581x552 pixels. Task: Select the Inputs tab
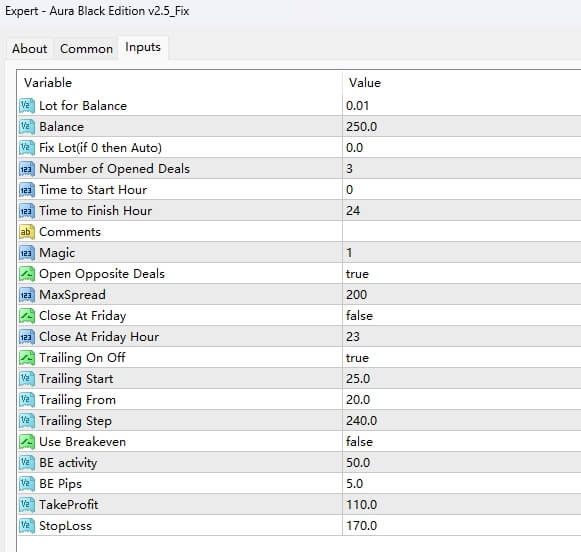pos(143,47)
